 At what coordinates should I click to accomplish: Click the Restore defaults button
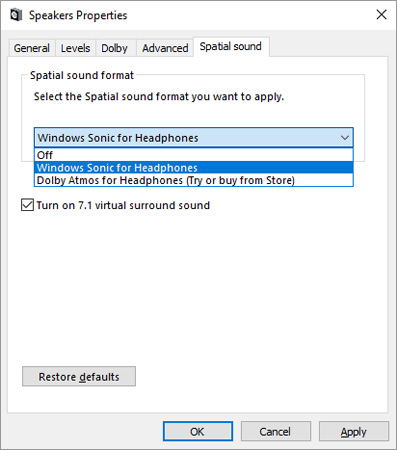[79, 377]
